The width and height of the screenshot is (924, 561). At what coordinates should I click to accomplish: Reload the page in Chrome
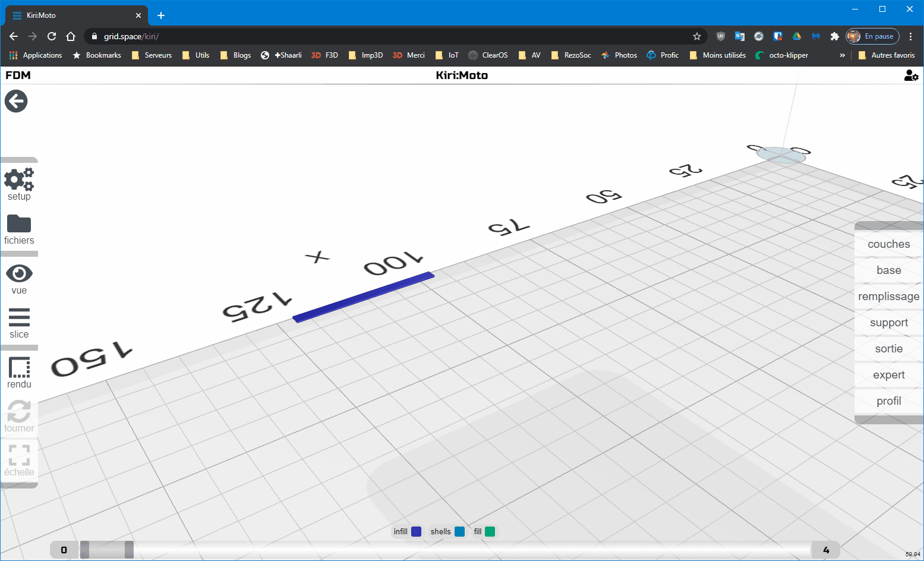coord(52,36)
